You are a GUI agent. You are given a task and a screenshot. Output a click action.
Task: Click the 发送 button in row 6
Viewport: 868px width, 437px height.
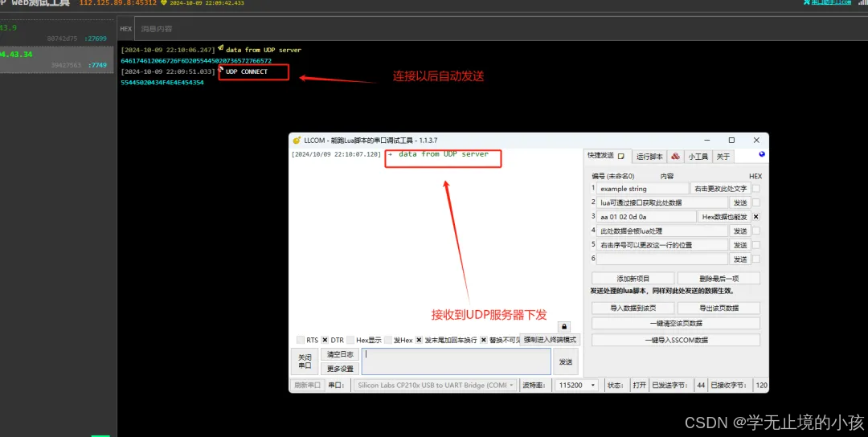pyautogui.click(x=740, y=259)
